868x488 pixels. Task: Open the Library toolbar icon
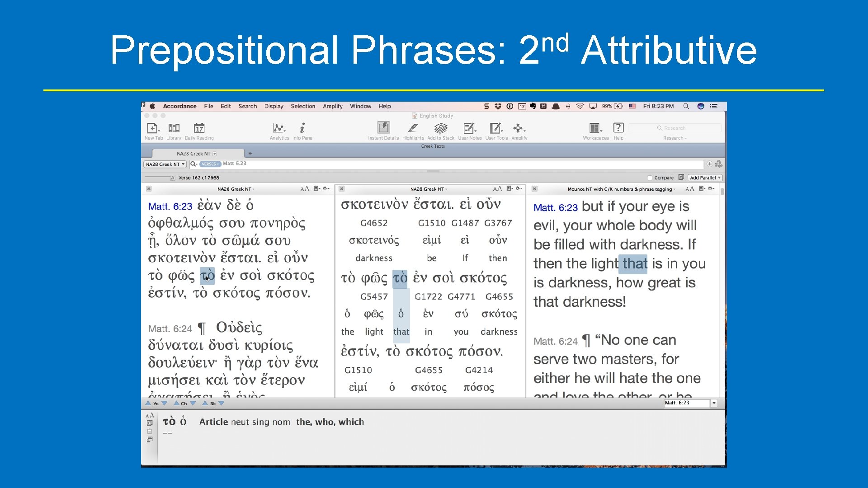(x=174, y=129)
